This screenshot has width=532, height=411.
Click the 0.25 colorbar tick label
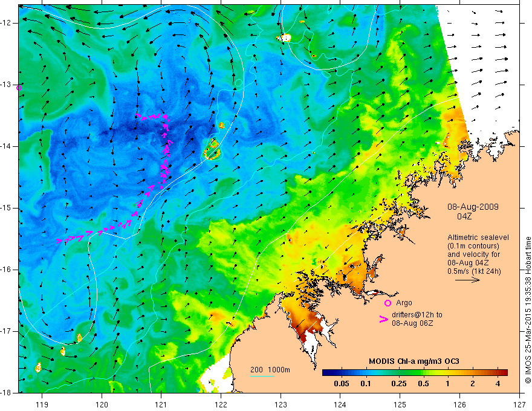coord(398,384)
